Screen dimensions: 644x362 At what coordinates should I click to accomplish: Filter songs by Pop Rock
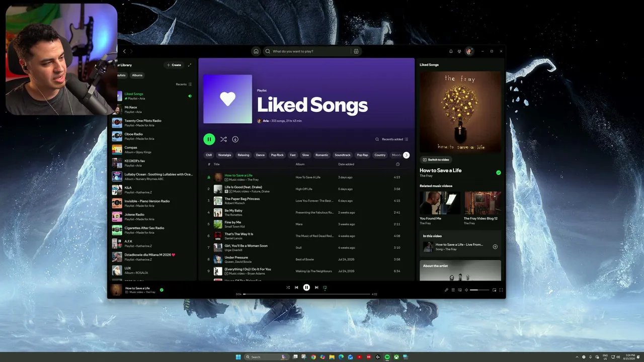[x=277, y=155]
